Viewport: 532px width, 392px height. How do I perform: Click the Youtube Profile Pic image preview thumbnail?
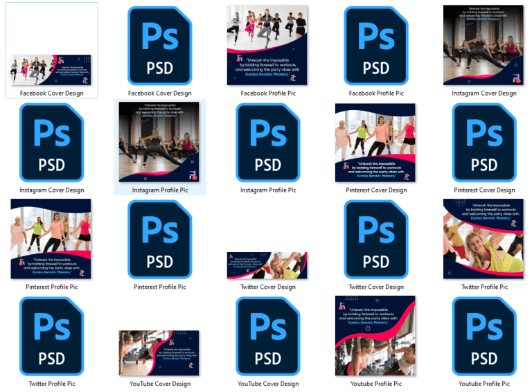[x=375, y=336]
